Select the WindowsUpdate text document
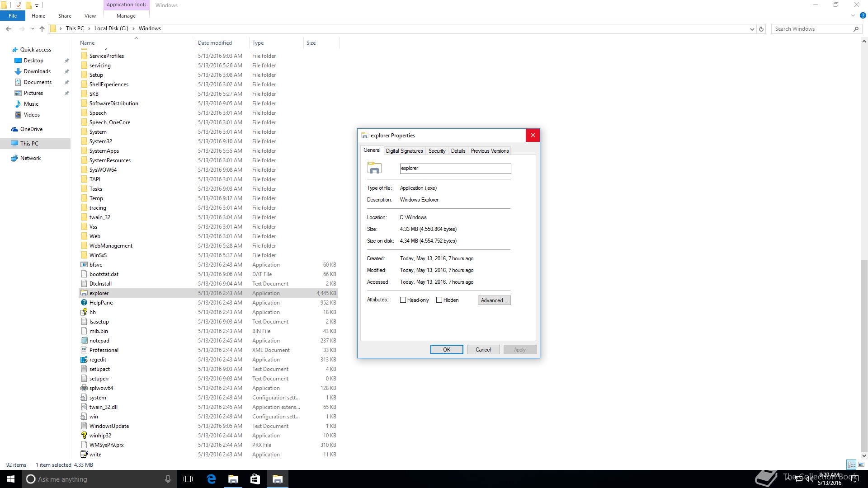This screenshot has width=868, height=488. pos(208,426)
